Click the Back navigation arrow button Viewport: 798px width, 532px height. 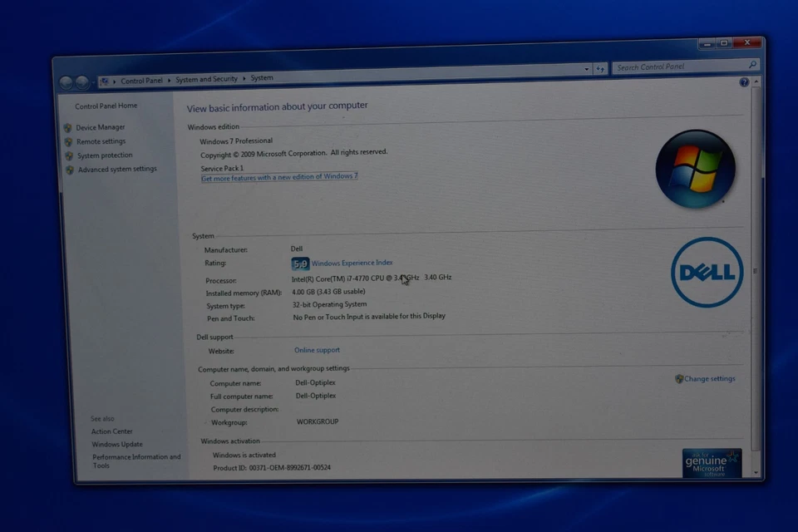tap(66, 82)
